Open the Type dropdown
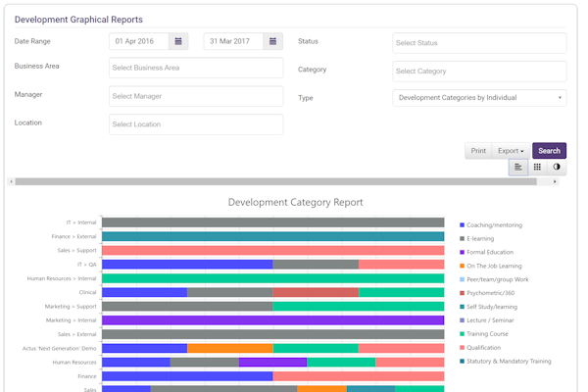 [x=479, y=97]
